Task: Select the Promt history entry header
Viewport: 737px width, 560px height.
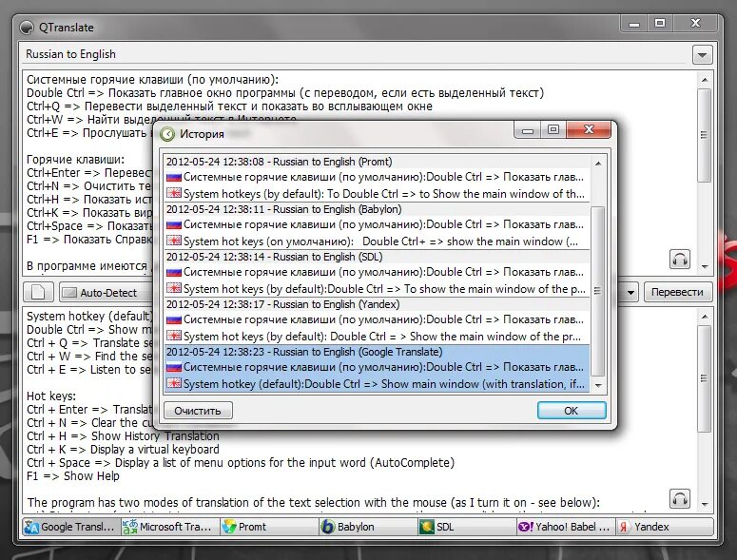Action: [377, 162]
